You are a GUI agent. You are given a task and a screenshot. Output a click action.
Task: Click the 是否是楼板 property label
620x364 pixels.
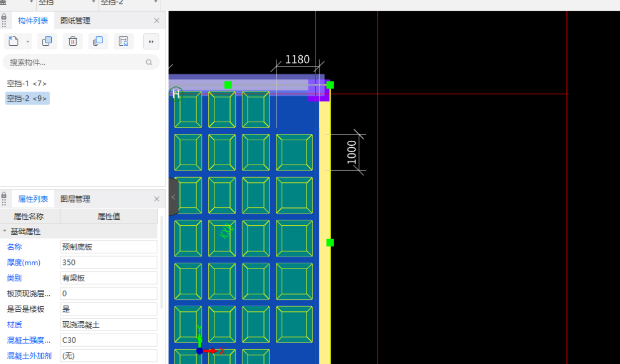[x=25, y=309]
